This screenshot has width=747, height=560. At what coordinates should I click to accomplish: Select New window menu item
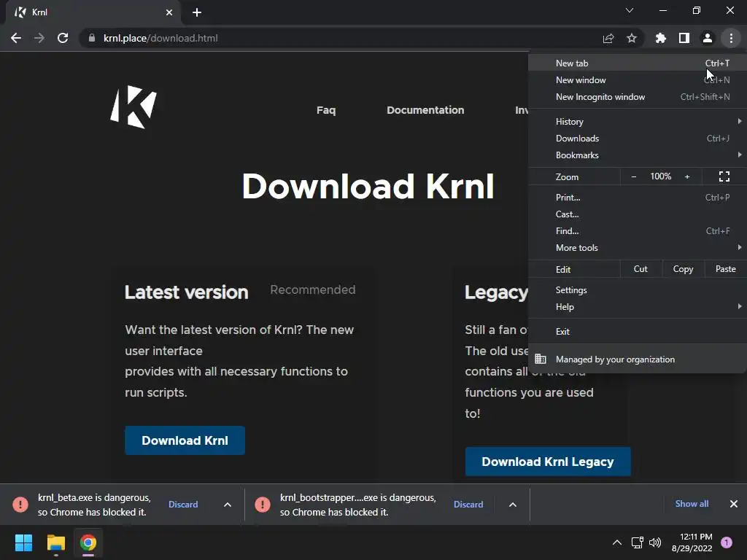pos(638,80)
